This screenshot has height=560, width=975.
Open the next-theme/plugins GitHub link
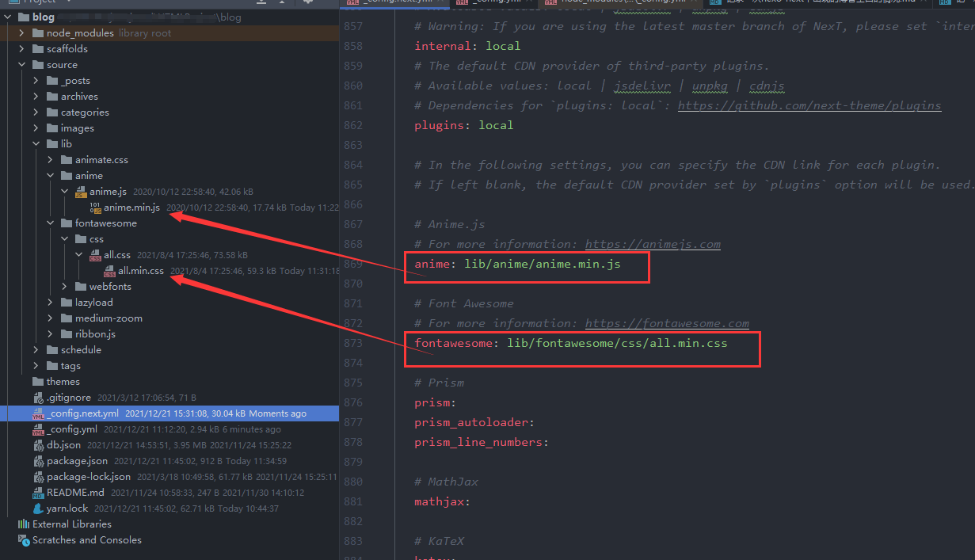click(809, 105)
